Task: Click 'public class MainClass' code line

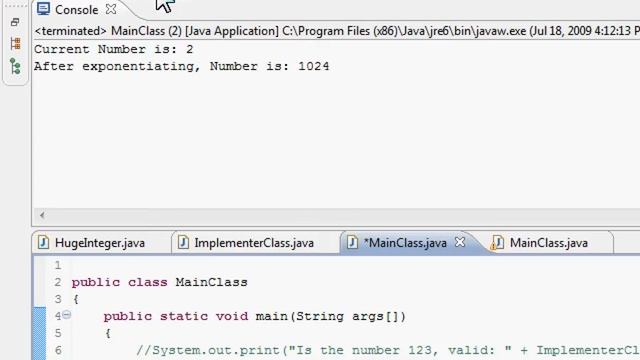Action: pos(159,282)
